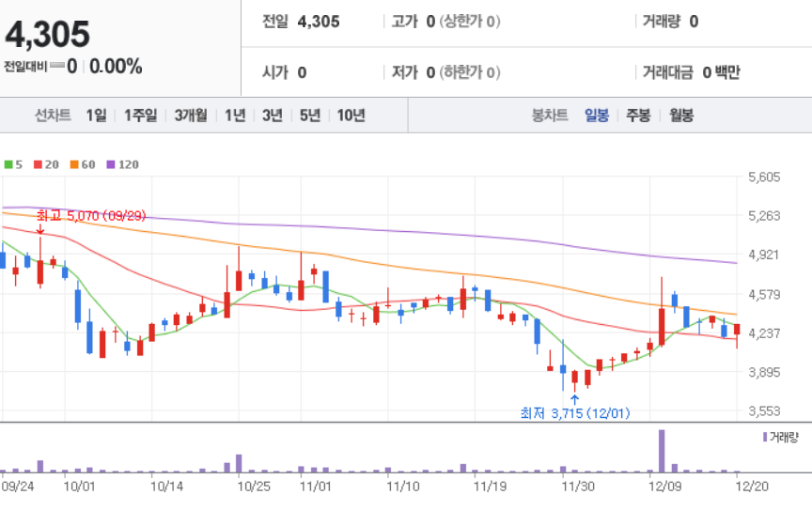Image resolution: width=812 pixels, height=510 pixels.
Task: Show the 1년 line chart
Action: 235,115
